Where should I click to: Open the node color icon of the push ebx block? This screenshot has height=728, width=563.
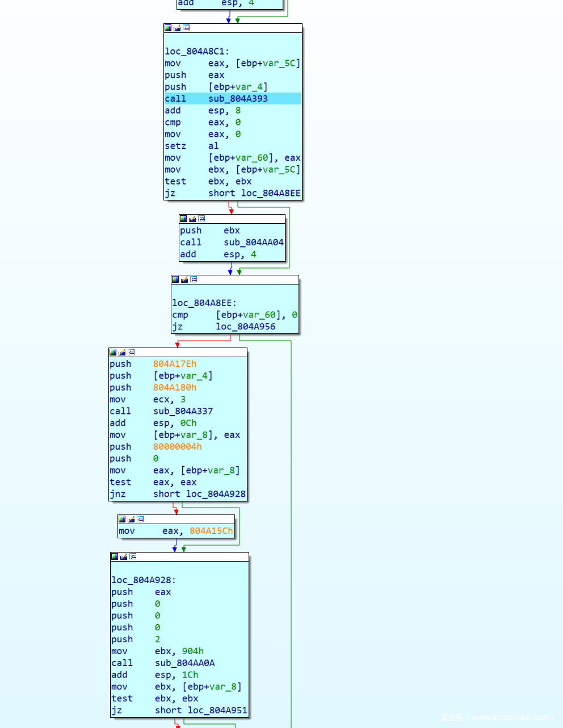[183, 219]
